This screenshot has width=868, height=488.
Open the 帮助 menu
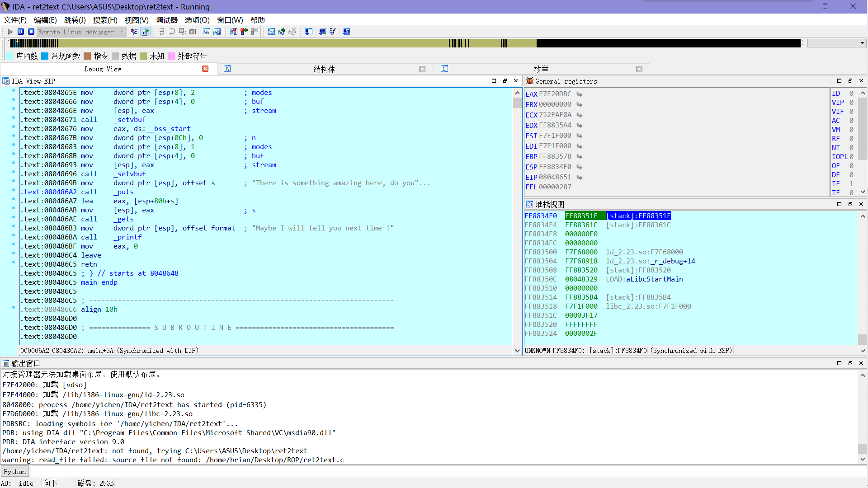coord(257,20)
